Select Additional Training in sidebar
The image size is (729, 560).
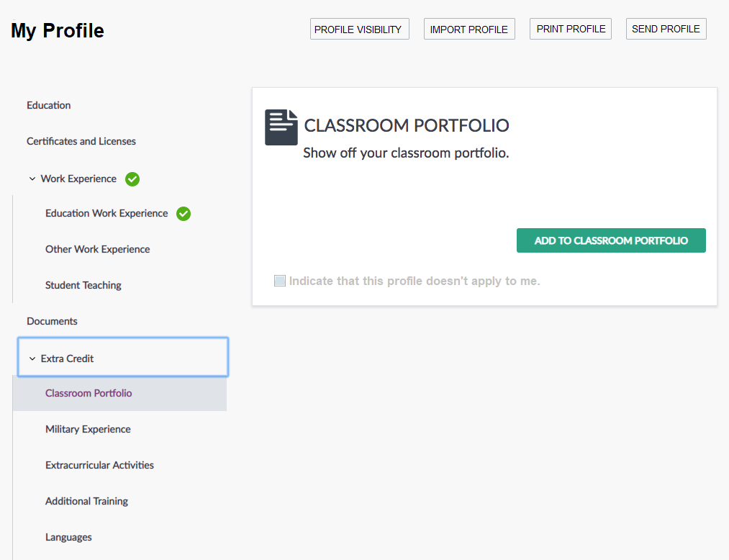[86, 501]
